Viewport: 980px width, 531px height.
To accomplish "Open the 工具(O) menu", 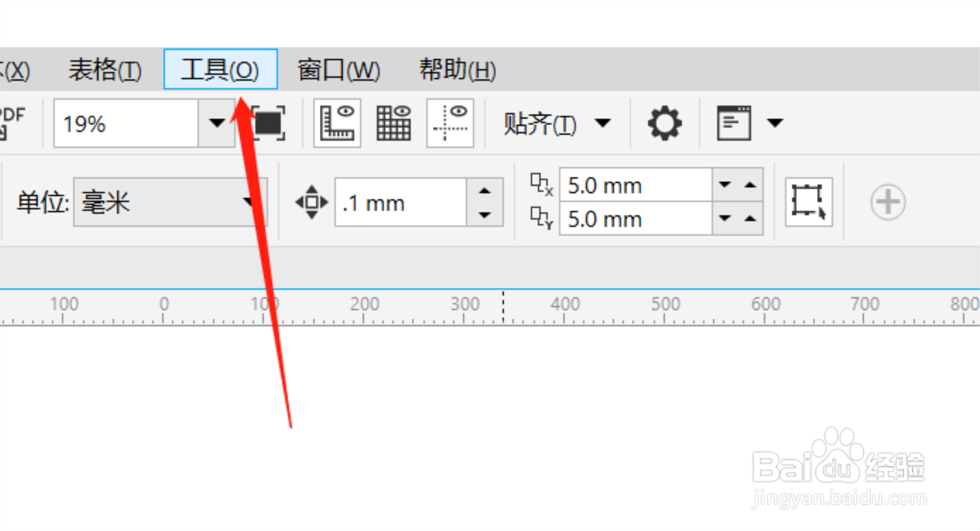I will [x=220, y=70].
